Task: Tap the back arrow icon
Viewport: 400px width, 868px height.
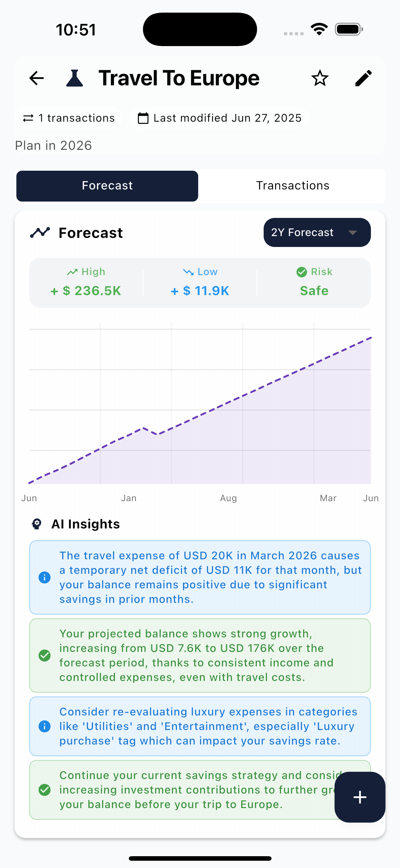Action: [36, 78]
